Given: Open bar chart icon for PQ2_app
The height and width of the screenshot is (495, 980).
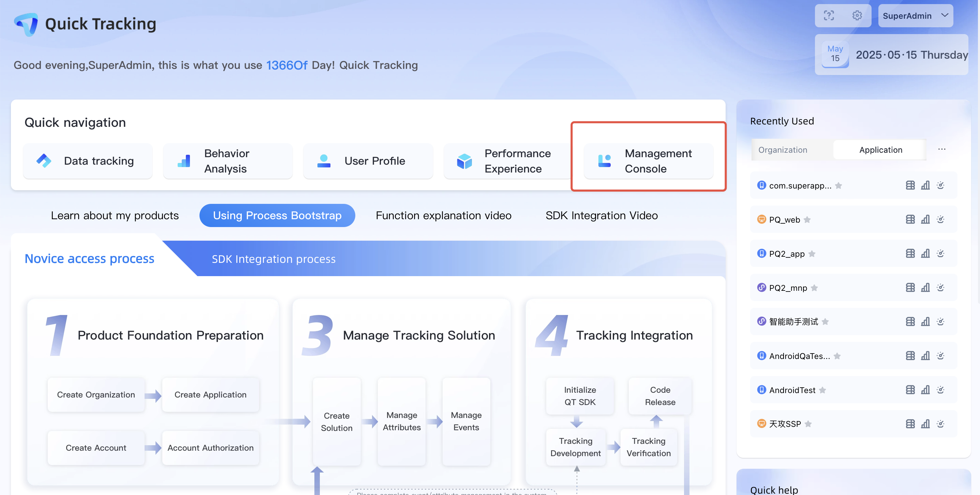Looking at the screenshot, I should pyautogui.click(x=925, y=253).
